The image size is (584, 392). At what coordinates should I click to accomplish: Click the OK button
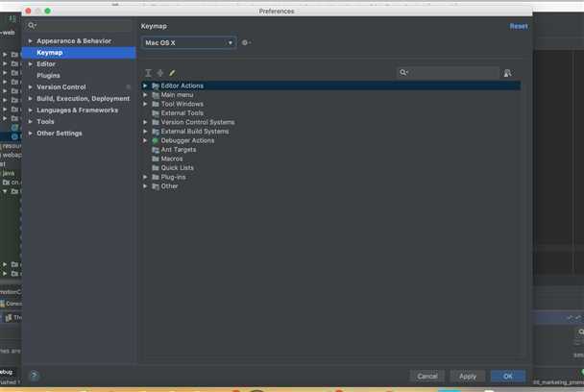(x=508, y=377)
